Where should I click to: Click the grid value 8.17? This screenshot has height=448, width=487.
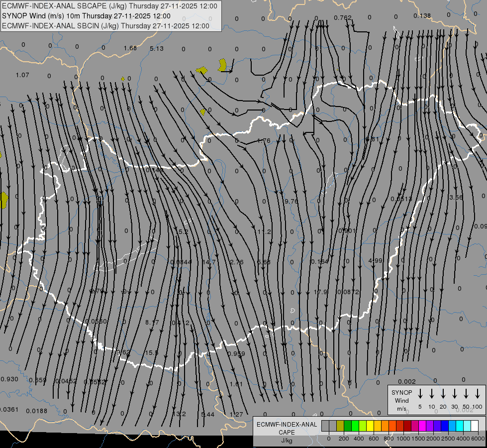[152, 323]
